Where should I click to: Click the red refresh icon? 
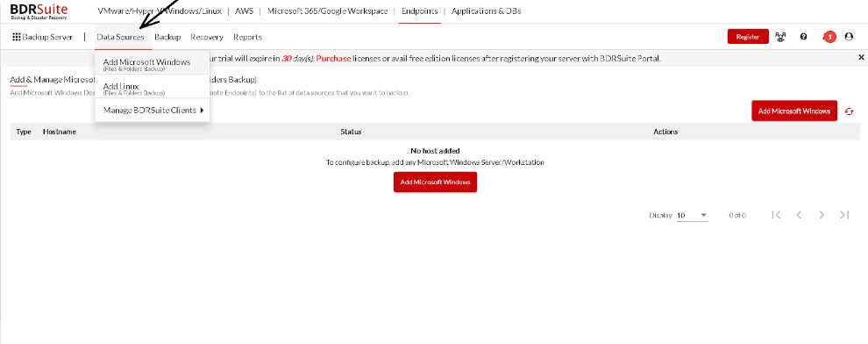click(850, 111)
